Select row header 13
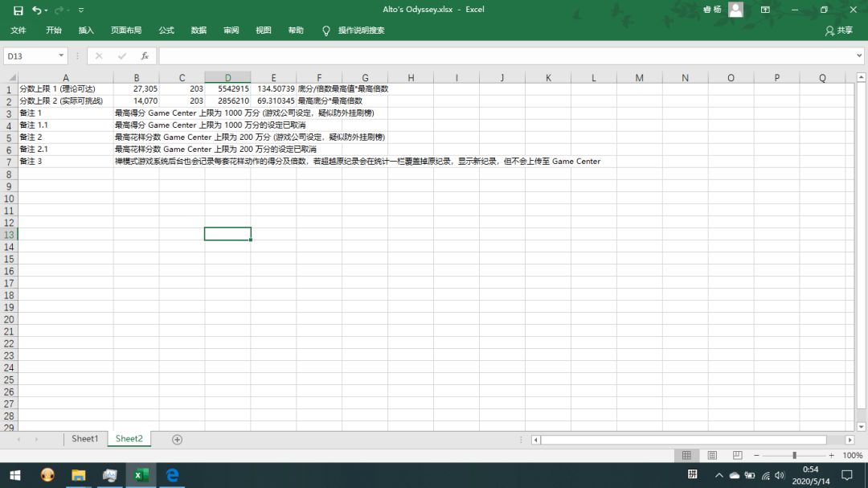The width and height of the screenshot is (868, 488). point(9,235)
